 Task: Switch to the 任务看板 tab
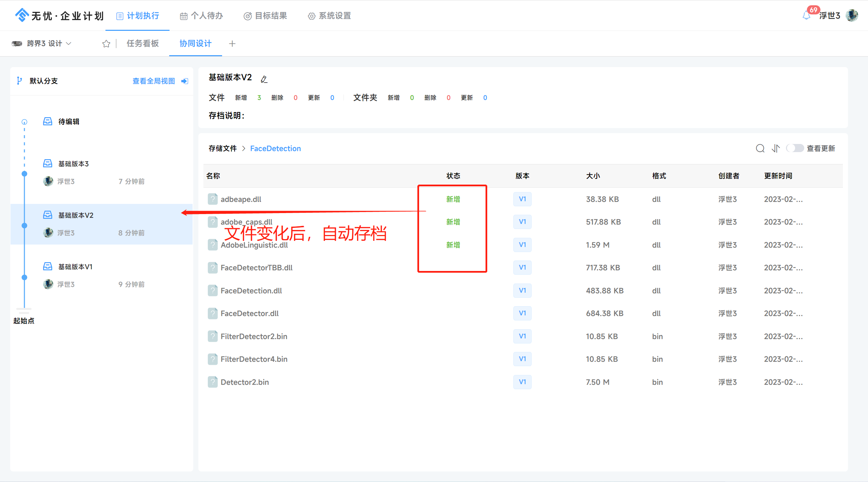(x=143, y=43)
